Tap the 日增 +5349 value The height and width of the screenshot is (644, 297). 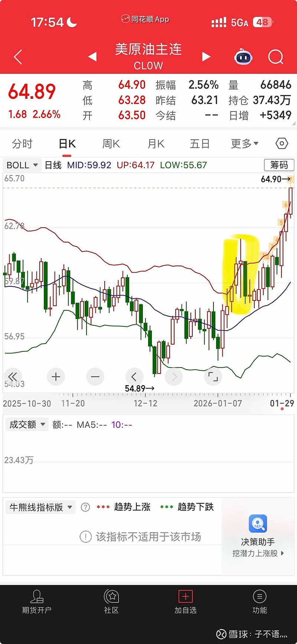[275, 116]
